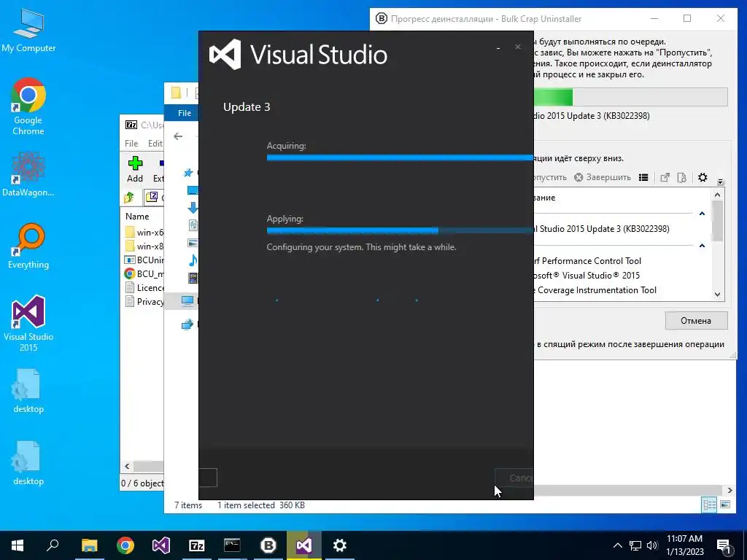Click the Завершить button in BCU
Image resolution: width=747 pixels, height=560 pixels.
(603, 177)
